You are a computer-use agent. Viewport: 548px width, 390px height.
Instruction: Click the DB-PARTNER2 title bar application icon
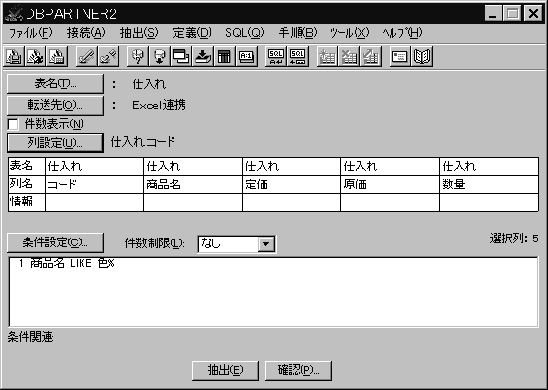tap(15, 14)
